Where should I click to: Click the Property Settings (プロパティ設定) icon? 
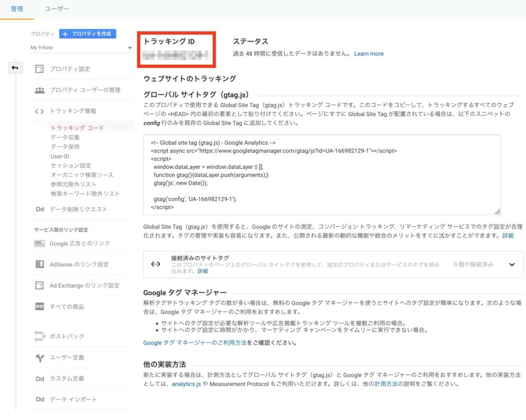coord(39,69)
